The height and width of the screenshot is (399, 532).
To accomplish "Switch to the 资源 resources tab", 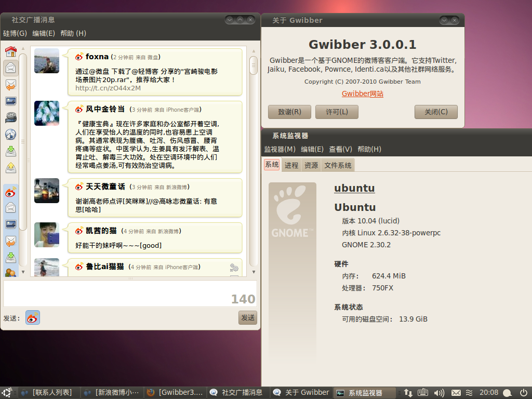I will (311, 165).
